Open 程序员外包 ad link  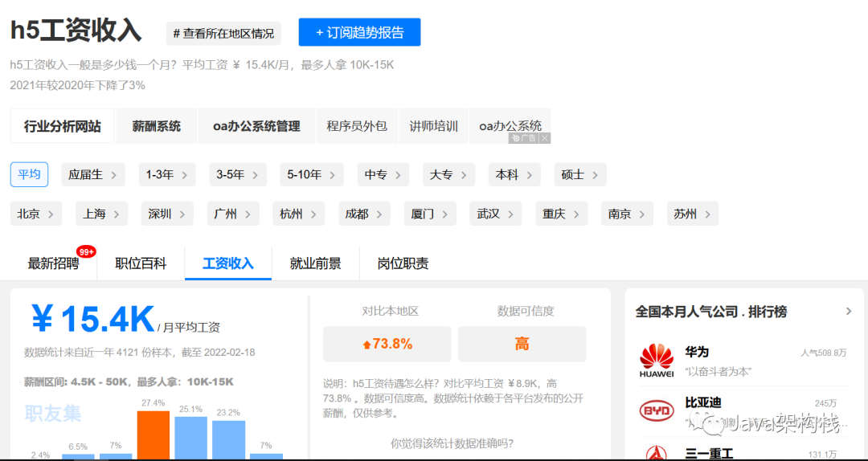tap(357, 126)
